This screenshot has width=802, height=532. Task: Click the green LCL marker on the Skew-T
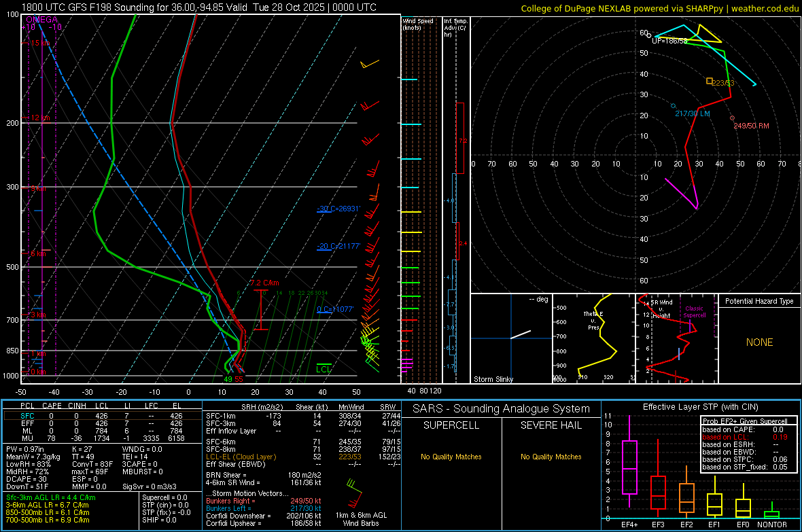point(324,368)
